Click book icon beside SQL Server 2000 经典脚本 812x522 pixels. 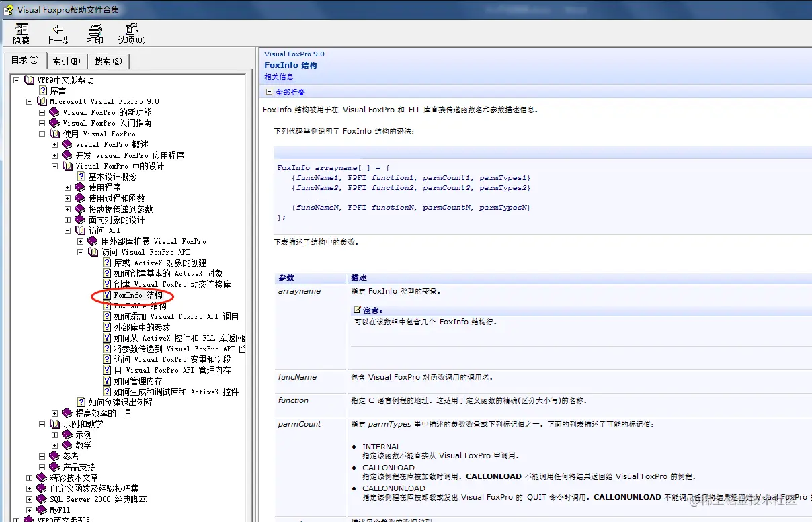(42, 499)
